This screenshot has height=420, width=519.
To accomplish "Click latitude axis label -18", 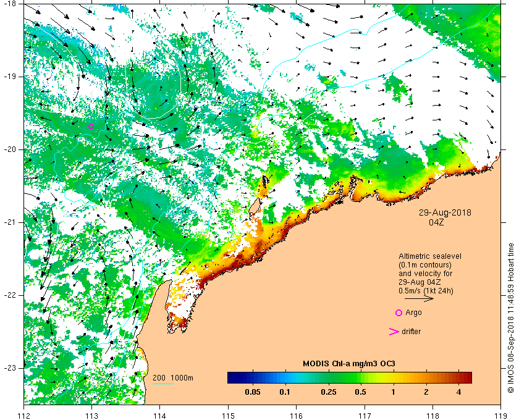I will (x=10, y=3).
